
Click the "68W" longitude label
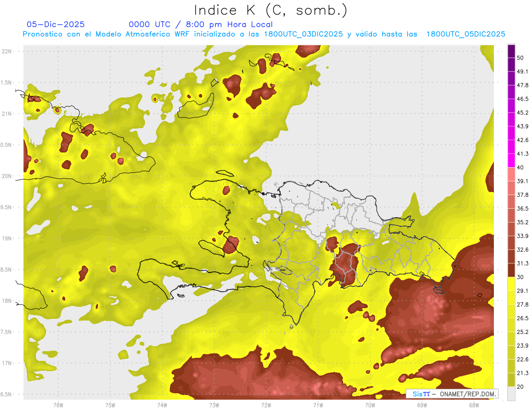tap(474, 405)
